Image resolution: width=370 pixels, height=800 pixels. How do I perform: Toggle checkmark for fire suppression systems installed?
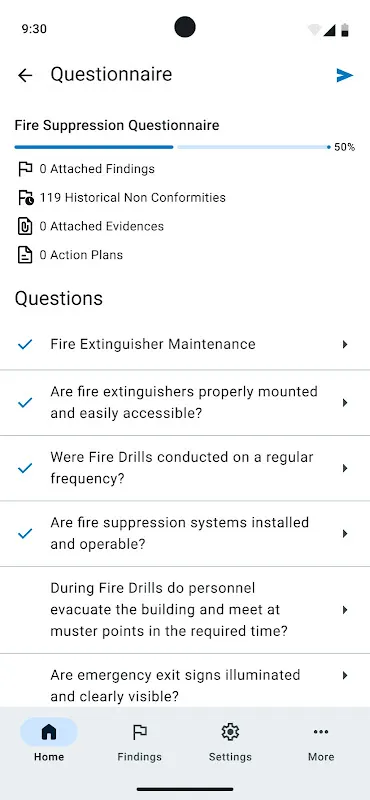click(x=25, y=533)
